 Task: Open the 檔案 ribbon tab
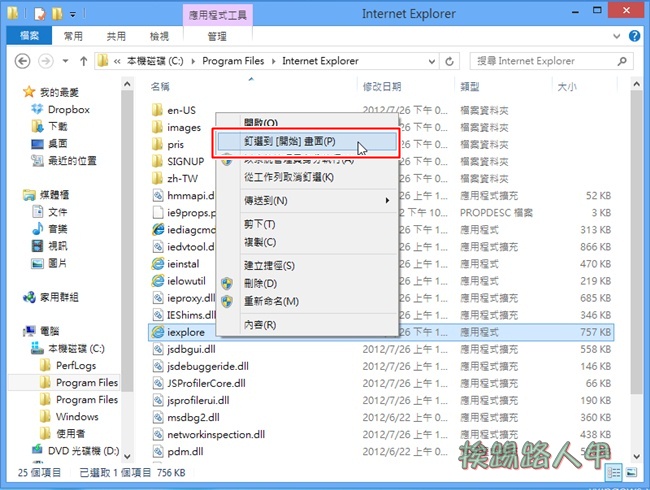click(x=29, y=36)
